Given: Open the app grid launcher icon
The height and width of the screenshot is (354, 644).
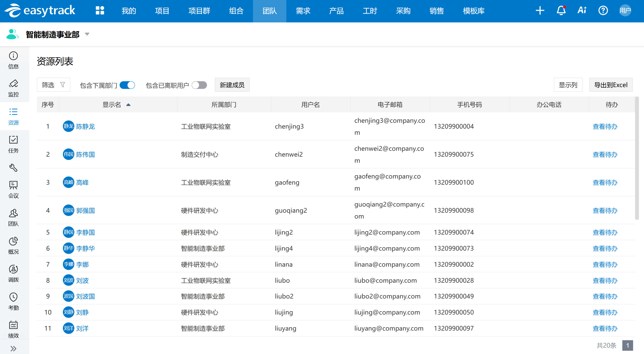Looking at the screenshot, I should [x=100, y=11].
